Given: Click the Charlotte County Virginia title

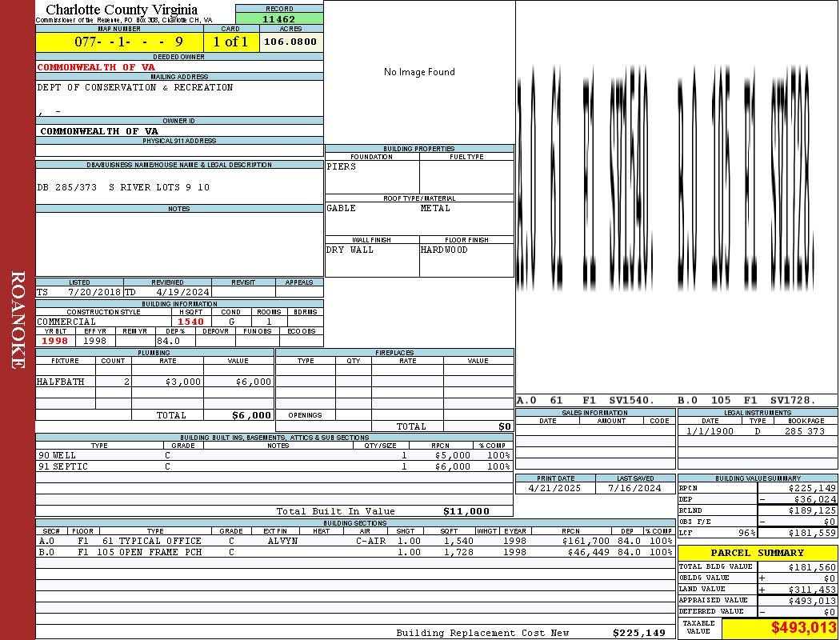Looking at the screenshot, I should point(122,10).
